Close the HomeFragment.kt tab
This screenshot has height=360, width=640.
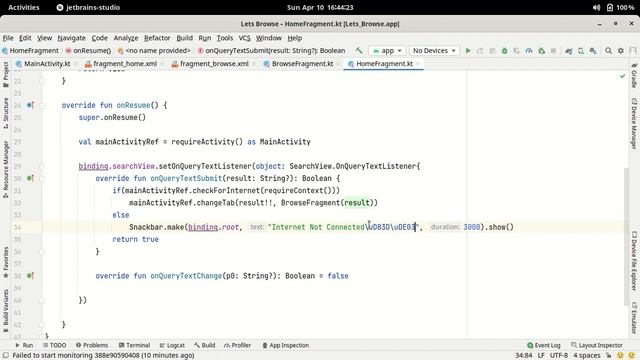418,64
